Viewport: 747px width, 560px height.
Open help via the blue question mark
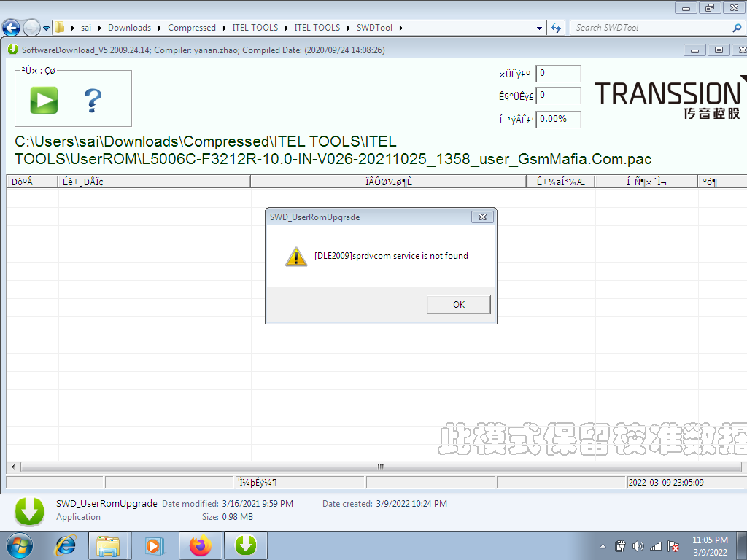93,100
